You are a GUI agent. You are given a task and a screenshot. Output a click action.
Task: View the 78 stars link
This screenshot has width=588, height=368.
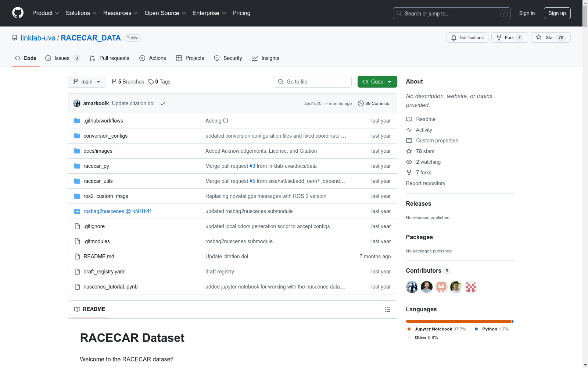tap(420, 151)
